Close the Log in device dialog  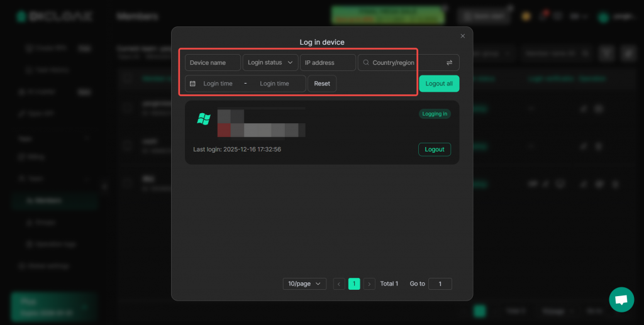pyautogui.click(x=463, y=36)
